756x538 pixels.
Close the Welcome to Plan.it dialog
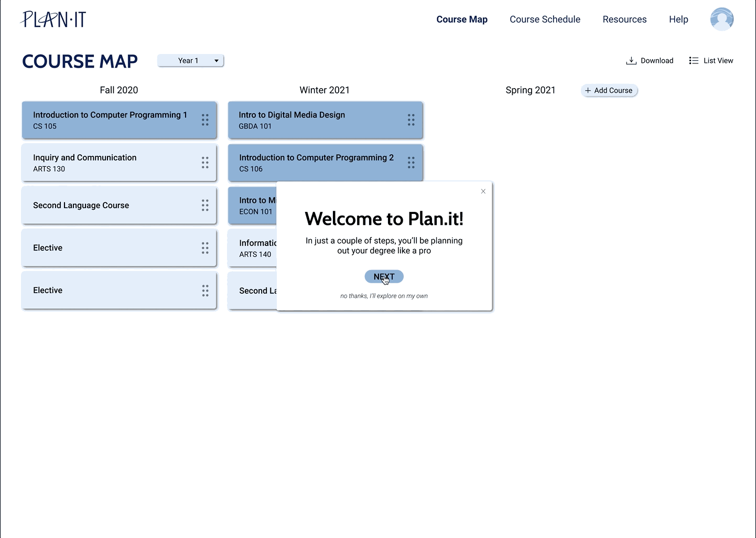(483, 191)
